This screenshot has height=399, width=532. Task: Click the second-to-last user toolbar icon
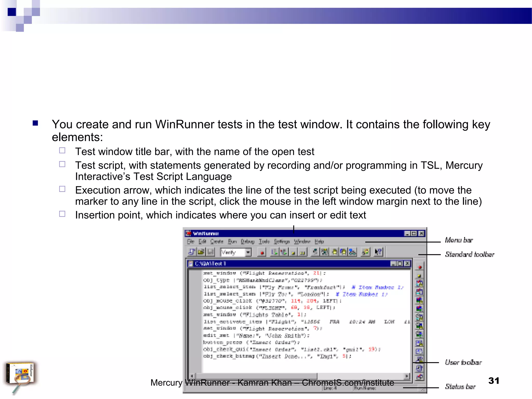(420, 368)
